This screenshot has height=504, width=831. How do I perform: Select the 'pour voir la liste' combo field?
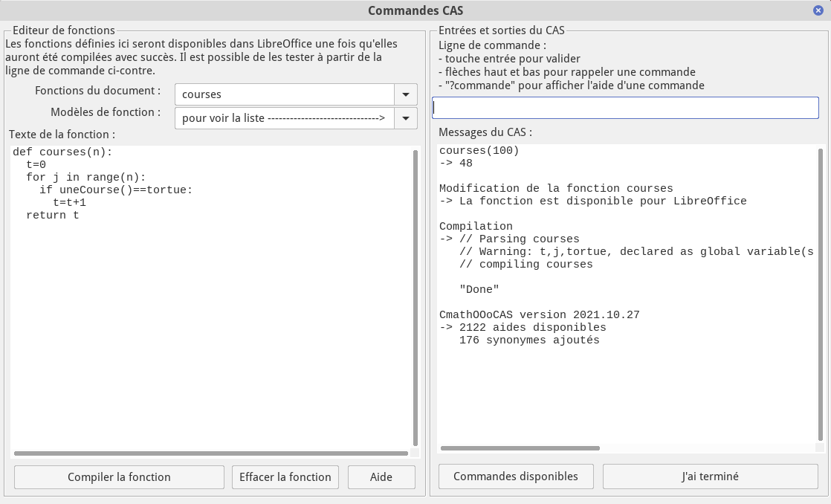(284, 118)
